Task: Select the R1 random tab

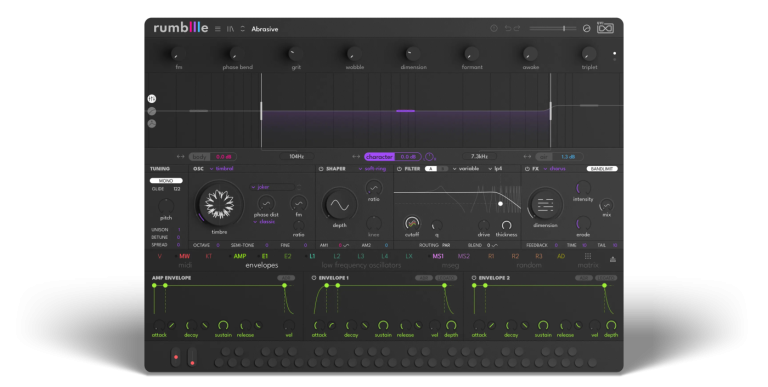Action: pos(491,256)
